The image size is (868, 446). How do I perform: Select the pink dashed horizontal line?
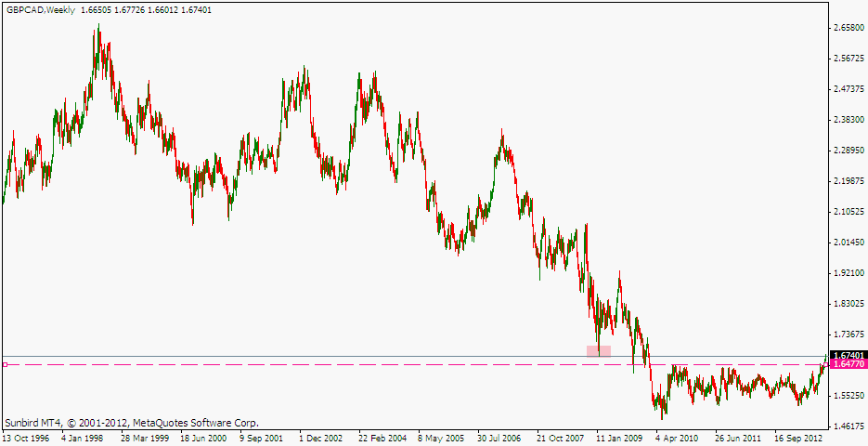(x=279, y=364)
